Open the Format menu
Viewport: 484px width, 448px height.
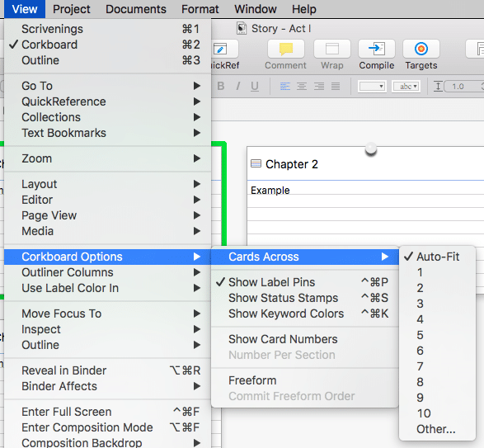(200, 9)
